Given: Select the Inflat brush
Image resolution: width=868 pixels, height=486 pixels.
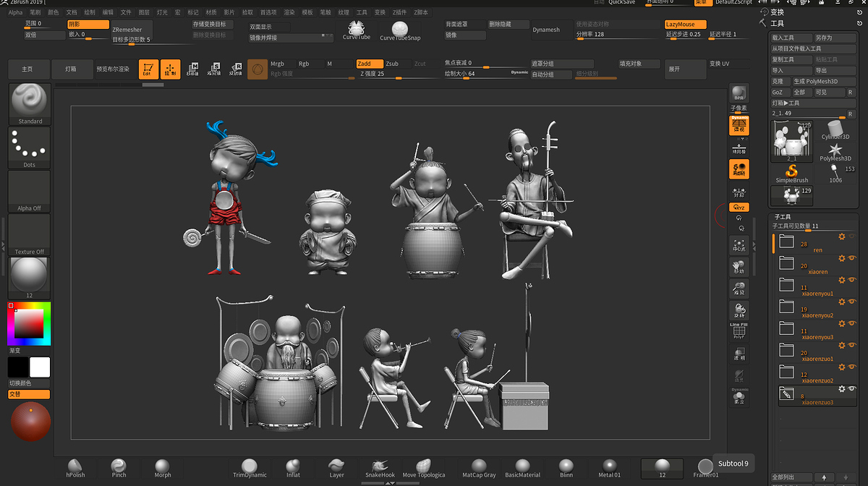Looking at the screenshot, I should [x=293, y=469].
